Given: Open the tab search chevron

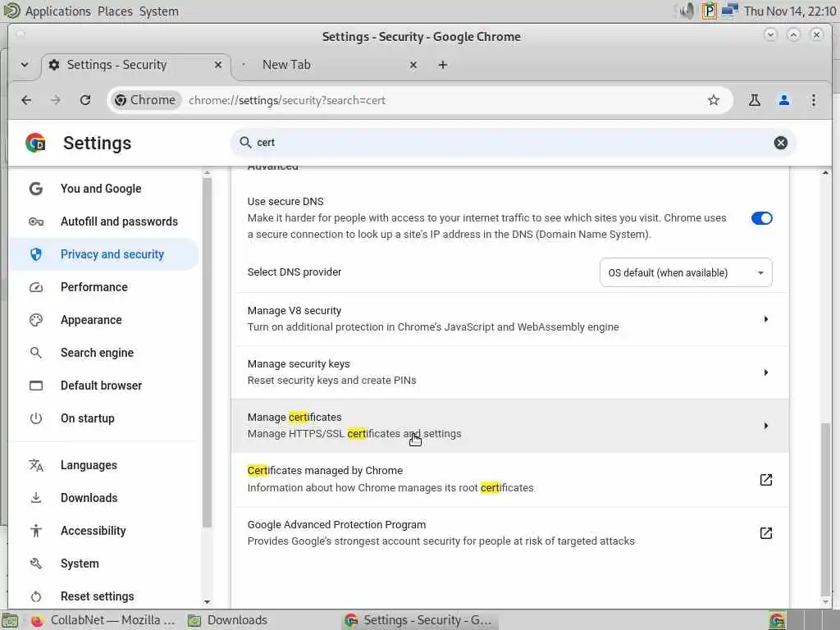Looking at the screenshot, I should [25, 65].
